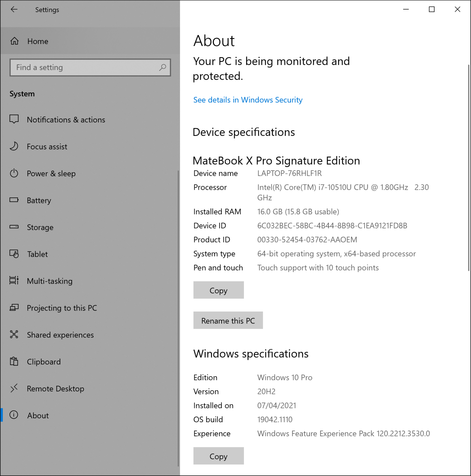The width and height of the screenshot is (471, 476).
Task: Copy the device specifications
Action: click(218, 290)
